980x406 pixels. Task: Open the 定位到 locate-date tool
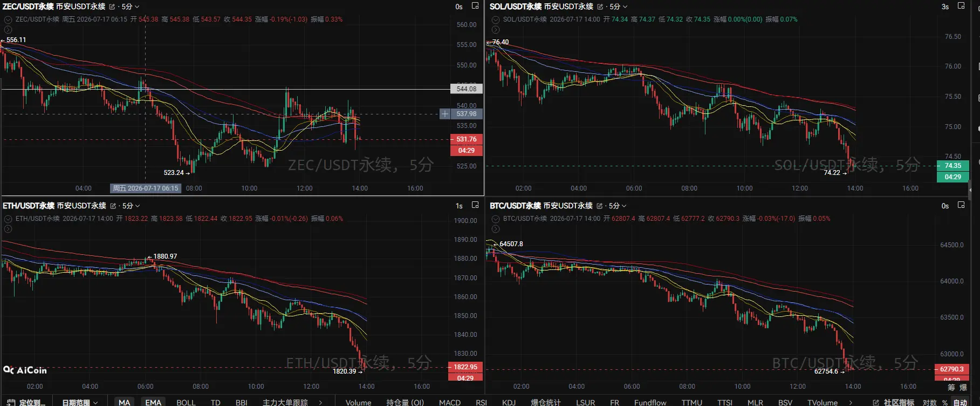click(x=26, y=402)
